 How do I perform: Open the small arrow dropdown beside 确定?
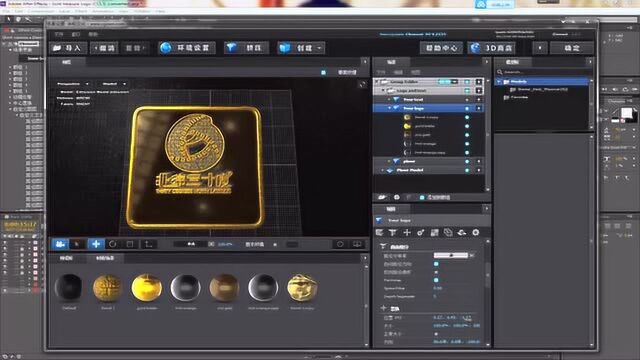(540, 48)
